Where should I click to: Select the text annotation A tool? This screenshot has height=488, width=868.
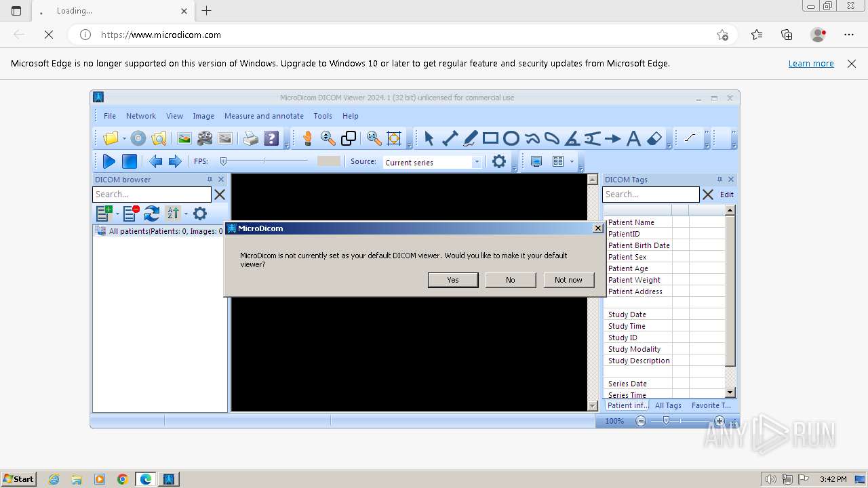633,138
